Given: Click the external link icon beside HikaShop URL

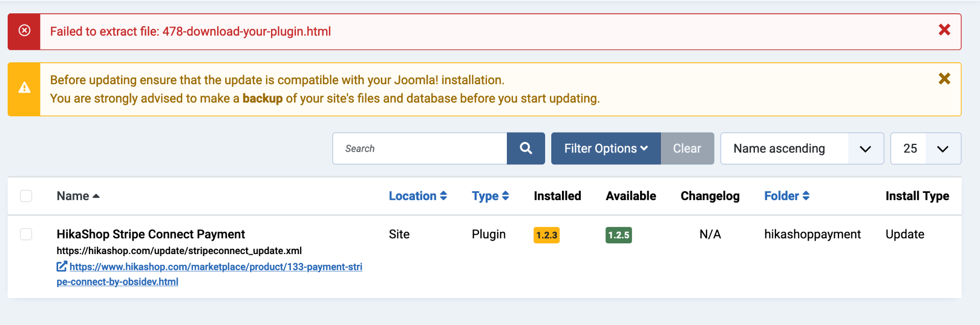Looking at the screenshot, I should point(62,266).
